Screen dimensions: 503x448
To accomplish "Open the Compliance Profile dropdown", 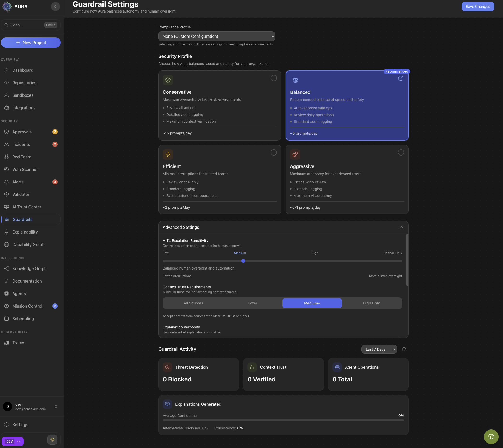I will pyautogui.click(x=216, y=36).
